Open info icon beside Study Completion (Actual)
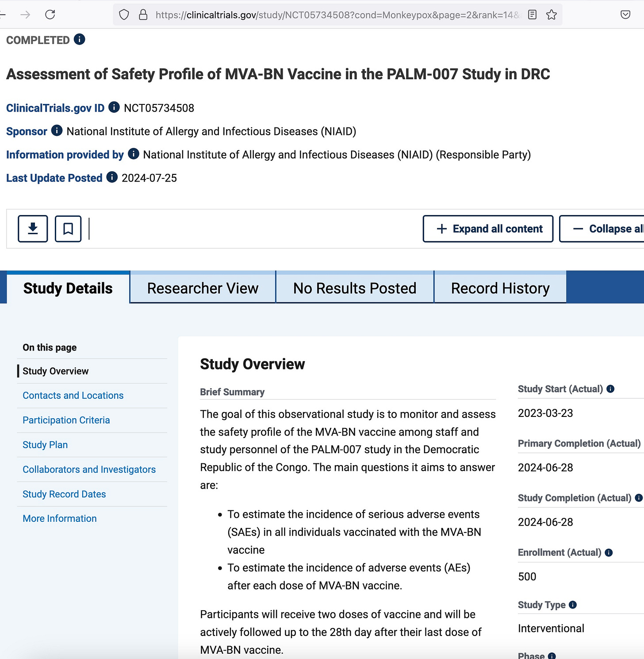Image resolution: width=644 pixels, height=659 pixels. click(639, 498)
